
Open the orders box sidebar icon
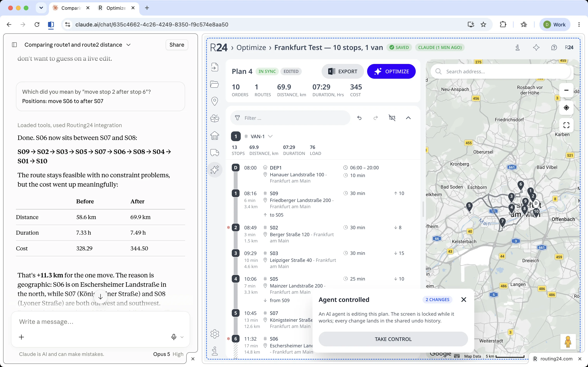point(215,118)
